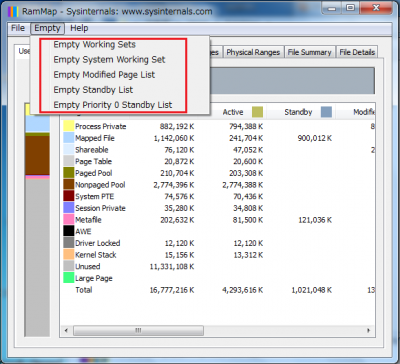
Task: Click the green Large Page color swatch
Action: [68, 278]
